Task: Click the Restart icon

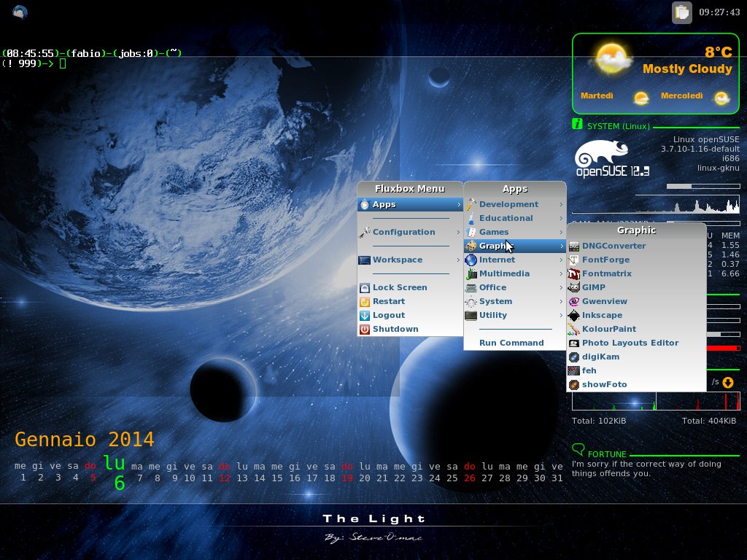Action: (365, 301)
